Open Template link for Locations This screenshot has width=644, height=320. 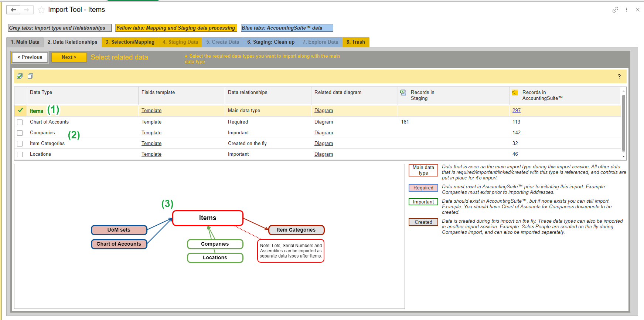pos(151,154)
